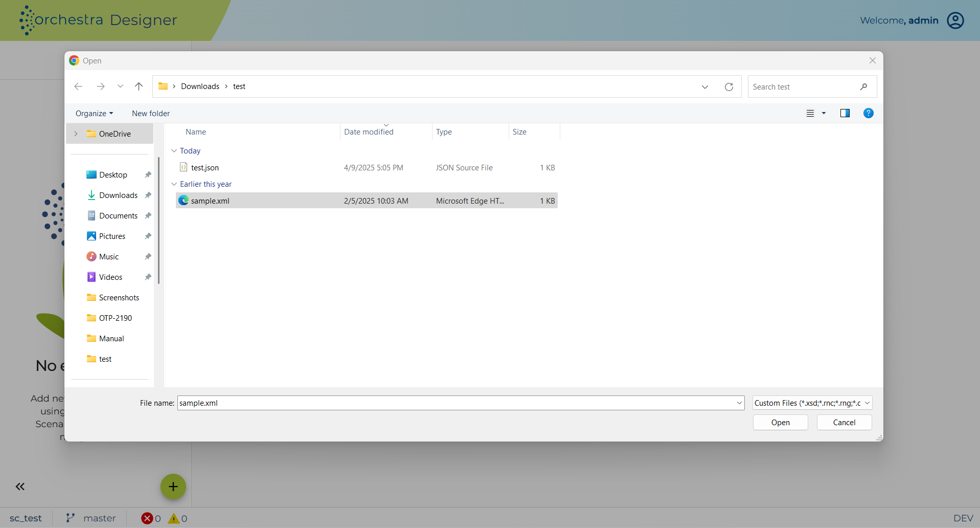Open more view options dropdown arrow
This screenshot has height=528, width=980.
click(824, 114)
